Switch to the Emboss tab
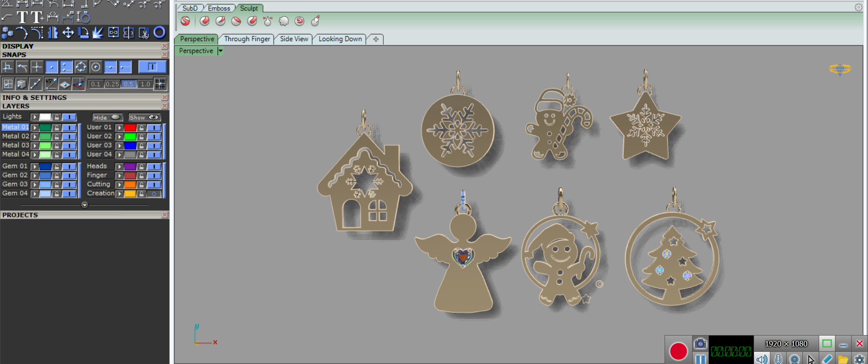Image resolution: width=868 pixels, height=364 pixels. pyautogui.click(x=219, y=8)
